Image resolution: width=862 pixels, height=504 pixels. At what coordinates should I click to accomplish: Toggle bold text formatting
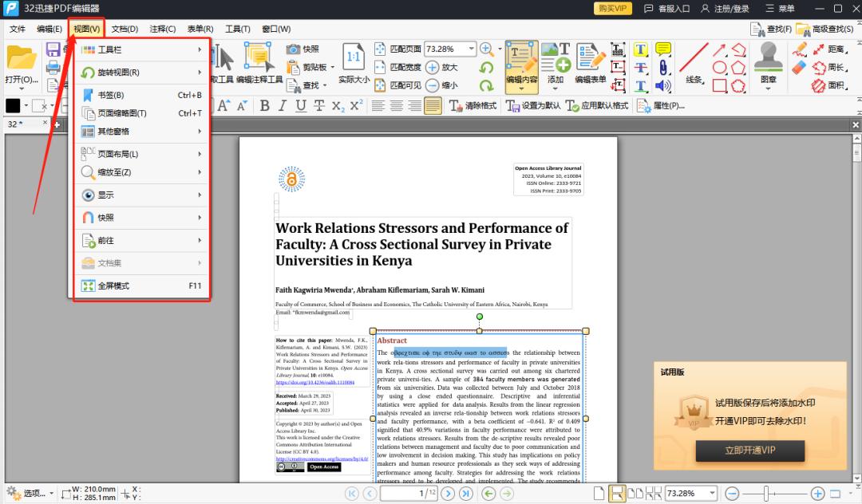pos(264,106)
